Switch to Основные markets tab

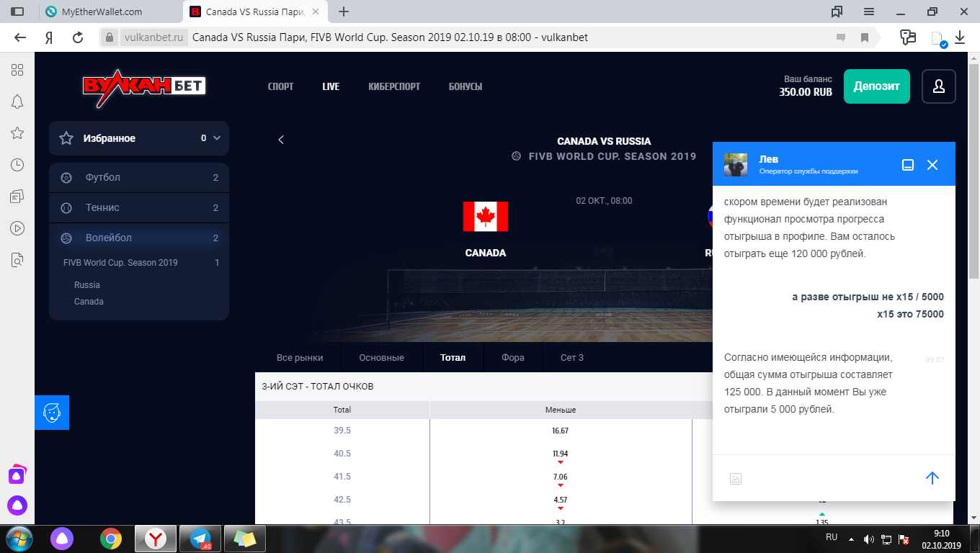pos(382,357)
